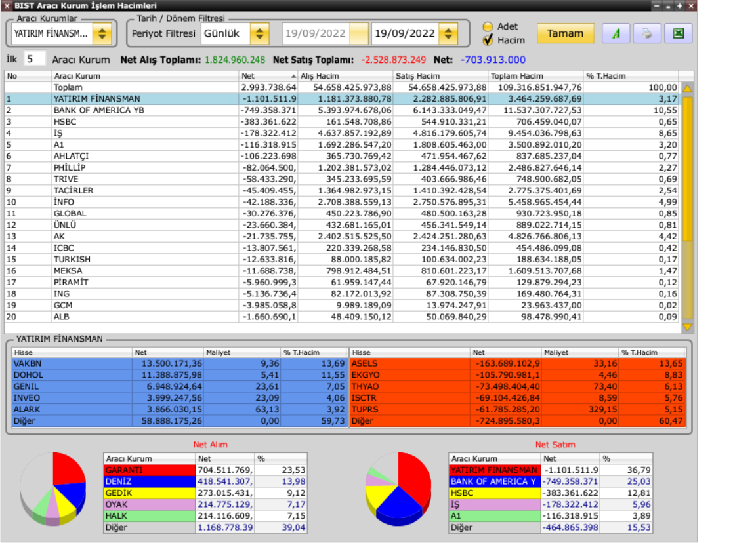The image size is (756, 543).
Task: Select the AHLATÇI row
Action: (x=341, y=156)
